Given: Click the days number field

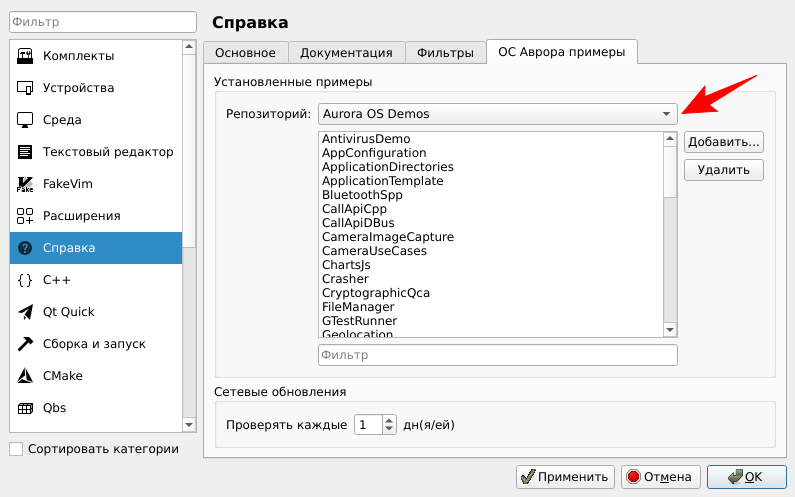Looking at the screenshot, I should [x=369, y=424].
